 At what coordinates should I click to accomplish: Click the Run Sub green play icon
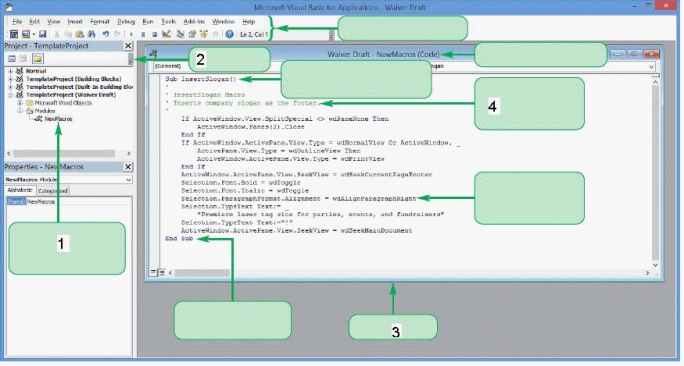point(131,34)
